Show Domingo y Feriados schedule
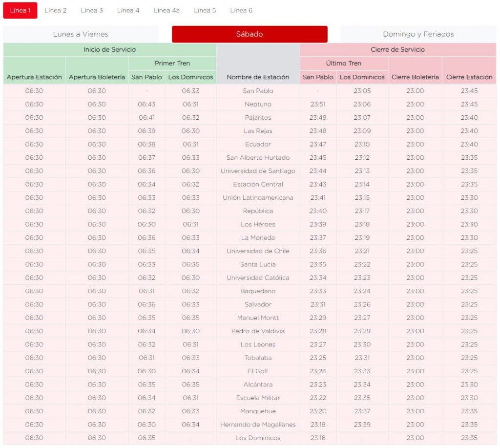Viewport: 500px width, 448px height. 418,34
